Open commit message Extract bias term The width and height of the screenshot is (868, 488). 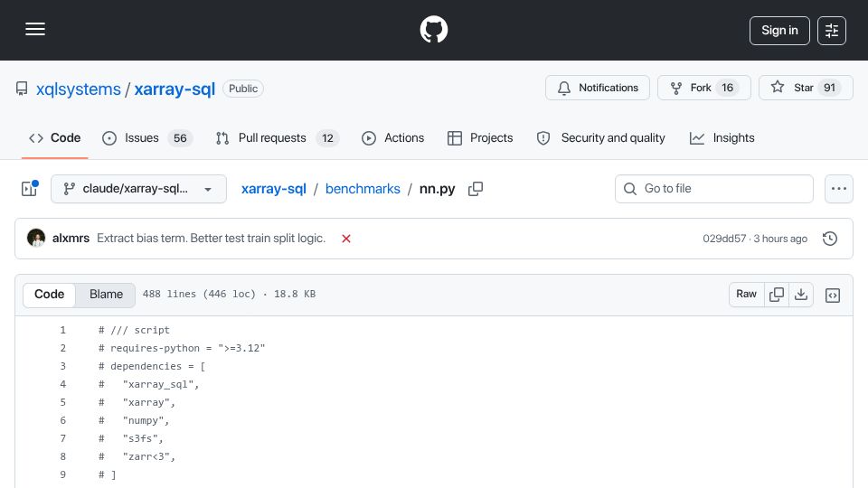click(x=211, y=238)
